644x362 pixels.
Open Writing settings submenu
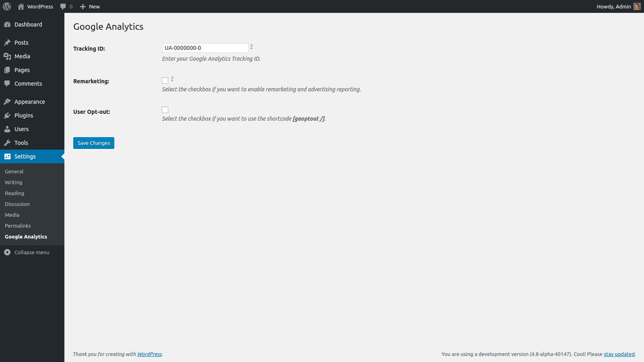[x=14, y=182]
